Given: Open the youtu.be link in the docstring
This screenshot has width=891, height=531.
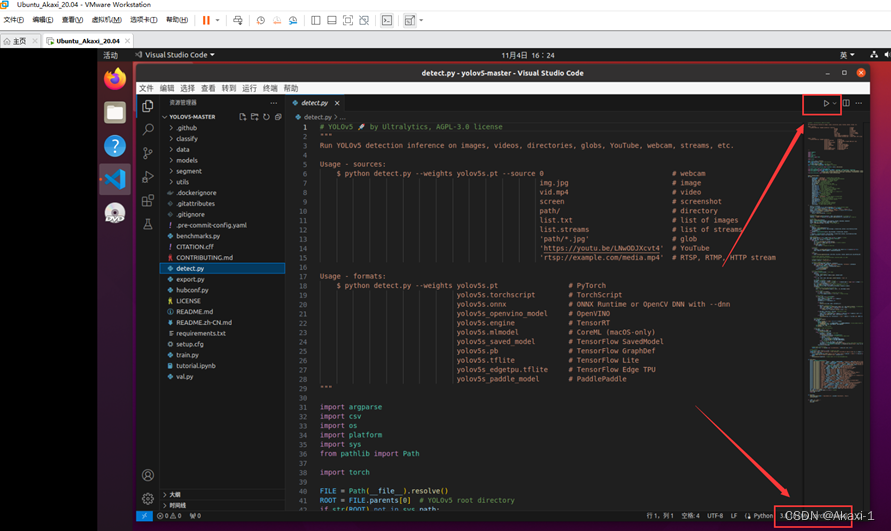Looking at the screenshot, I should (x=602, y=248).
